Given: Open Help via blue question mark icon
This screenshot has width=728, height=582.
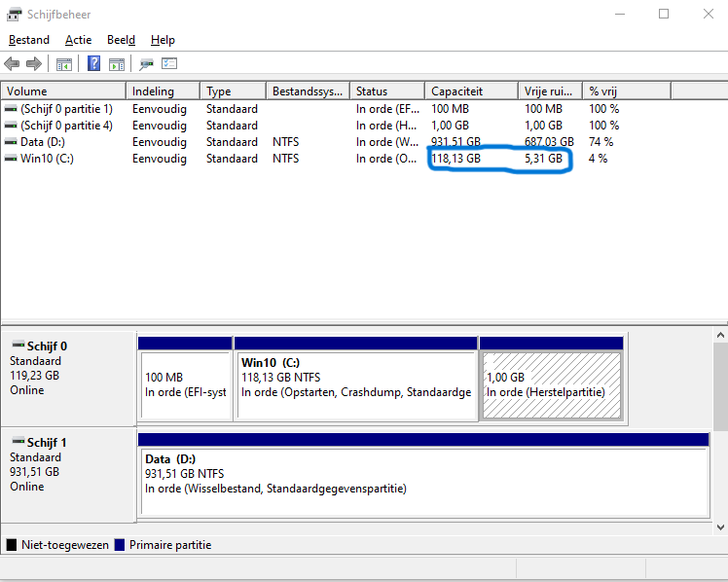Looking at the screenshot, I should pyautogui.click(x=93, y=64).
